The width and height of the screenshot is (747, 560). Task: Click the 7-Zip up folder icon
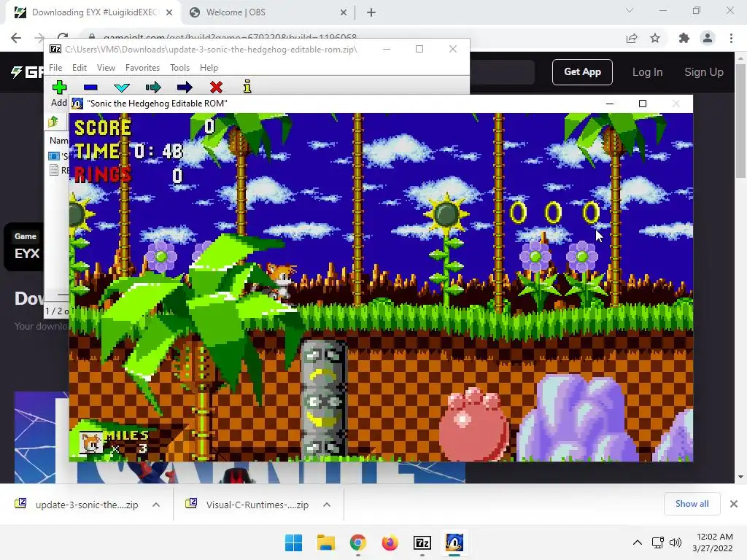coord(53,122)
